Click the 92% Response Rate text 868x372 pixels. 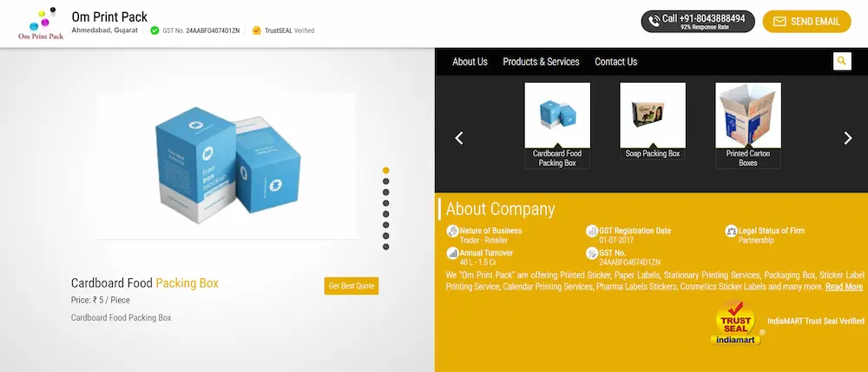(705, 27)
